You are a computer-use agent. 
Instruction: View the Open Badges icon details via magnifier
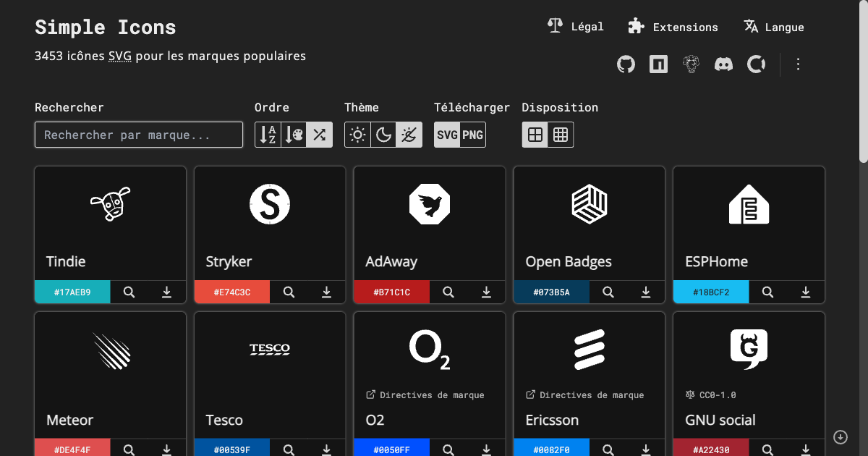[608, 292]
